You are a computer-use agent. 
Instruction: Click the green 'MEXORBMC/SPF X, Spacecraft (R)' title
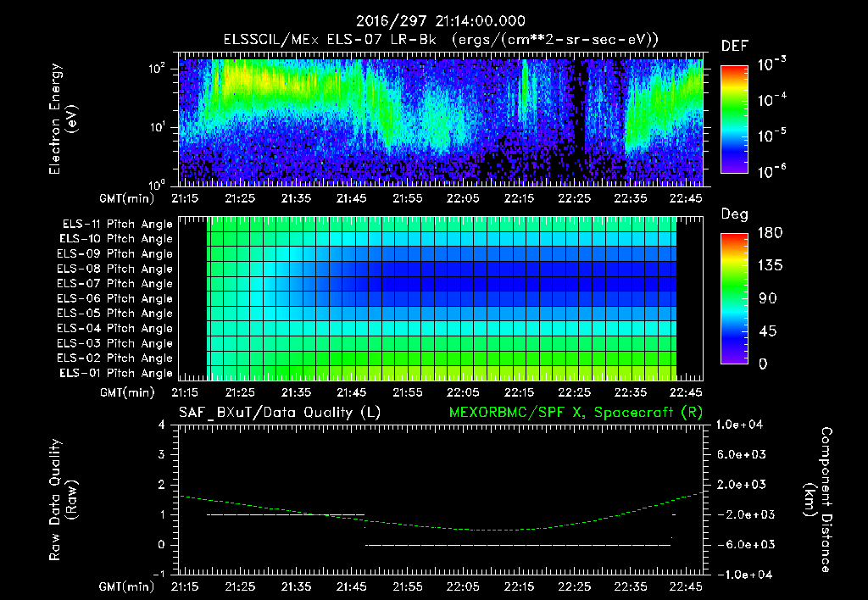point(576,413)
